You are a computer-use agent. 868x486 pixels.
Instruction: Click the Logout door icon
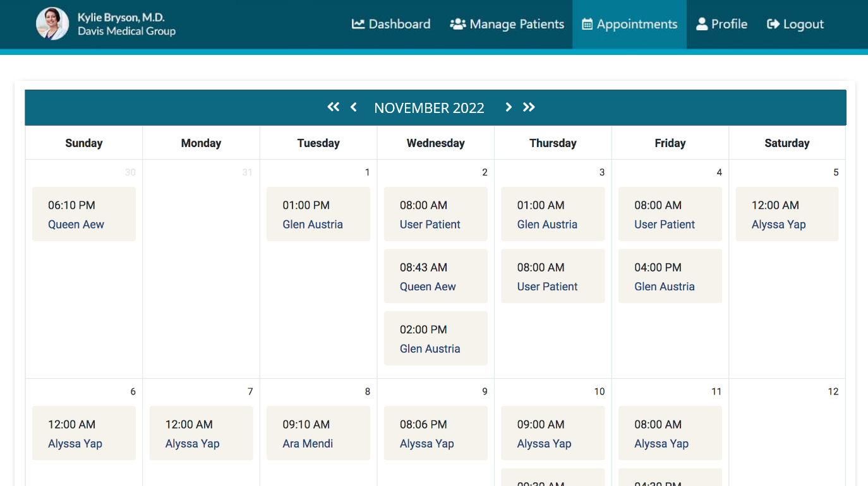(x=772, y=23)
